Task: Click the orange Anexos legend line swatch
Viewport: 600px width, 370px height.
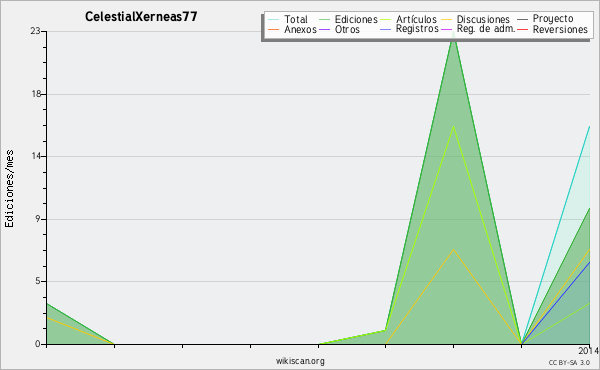Action: pos(273,29)
